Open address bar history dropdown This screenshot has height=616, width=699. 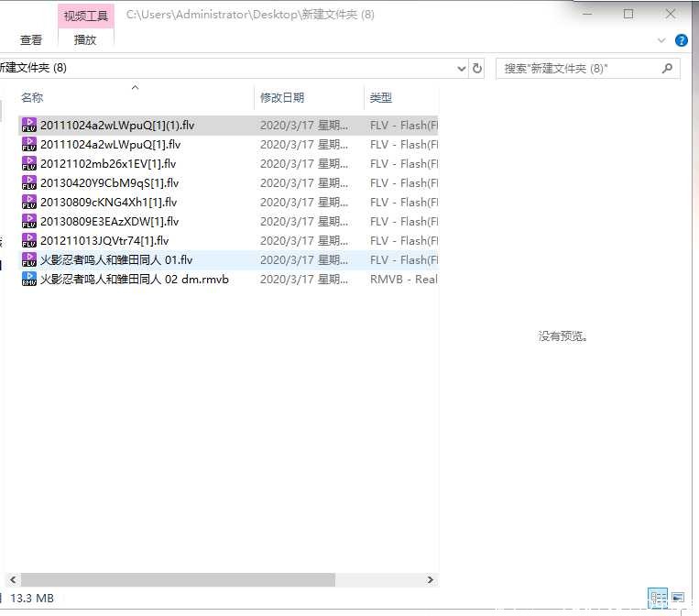point(462,69)
